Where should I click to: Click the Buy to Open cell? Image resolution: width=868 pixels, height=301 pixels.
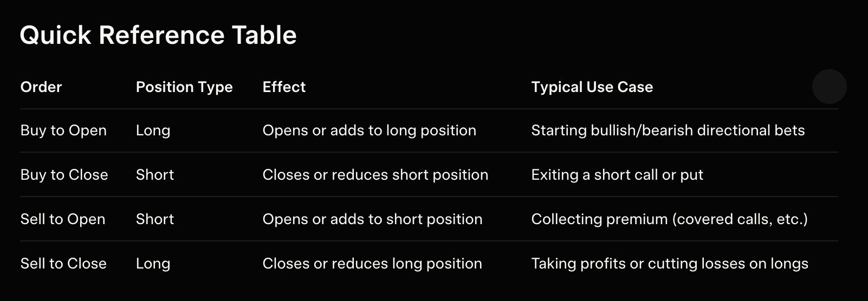coord(63,130)
